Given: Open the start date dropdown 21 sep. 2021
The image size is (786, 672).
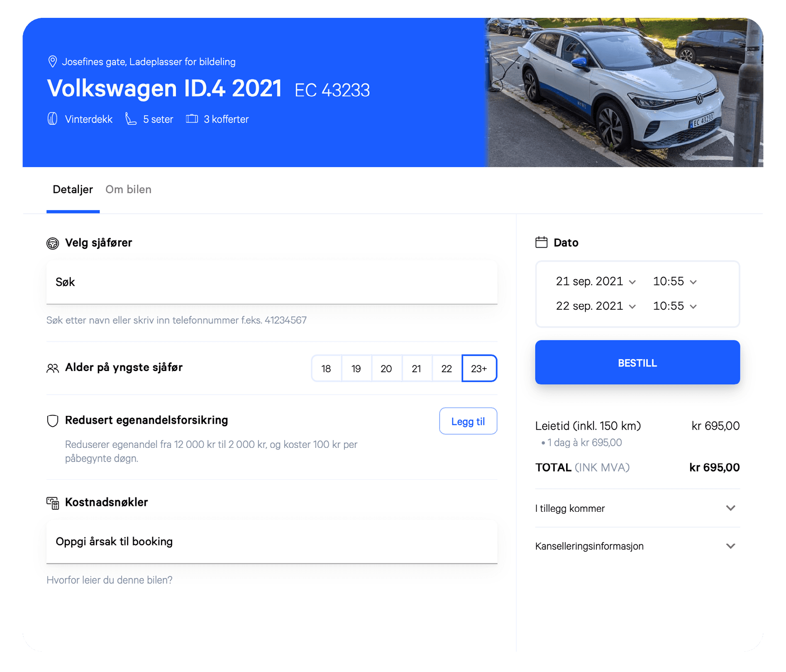Looking at the screenshot, I should (x=596, y=281).
